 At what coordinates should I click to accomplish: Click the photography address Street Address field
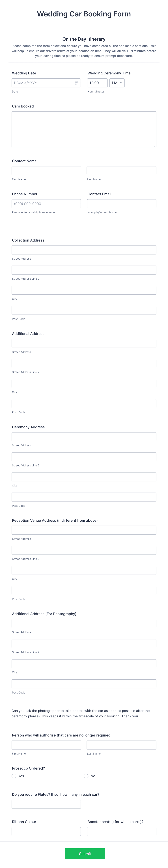[83, 623]
